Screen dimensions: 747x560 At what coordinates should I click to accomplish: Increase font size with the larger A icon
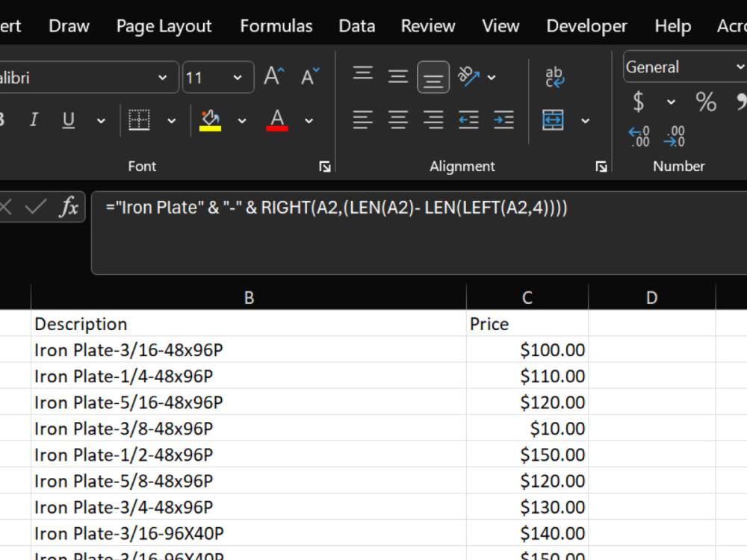click(274, 76)
